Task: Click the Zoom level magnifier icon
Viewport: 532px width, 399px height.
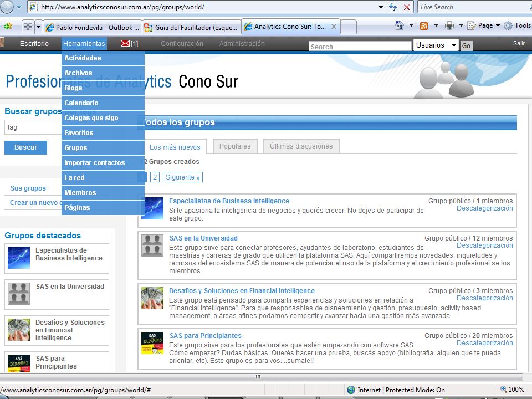Action: pos(504,389)
